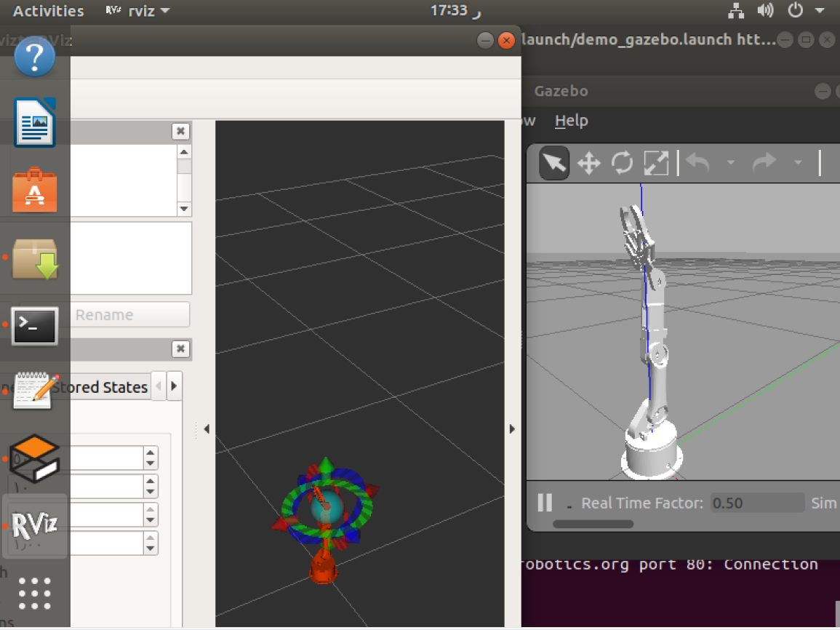Decrease the fourth spinbox value
The height and width of the screenshot is (630, 840).
tap(151, 549)
